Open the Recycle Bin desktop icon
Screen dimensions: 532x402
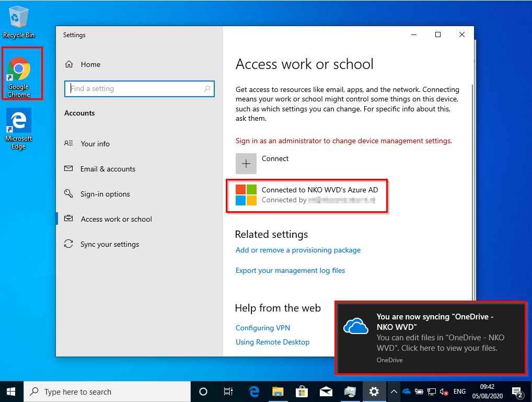pyautogui.click(x=18, y=21)
